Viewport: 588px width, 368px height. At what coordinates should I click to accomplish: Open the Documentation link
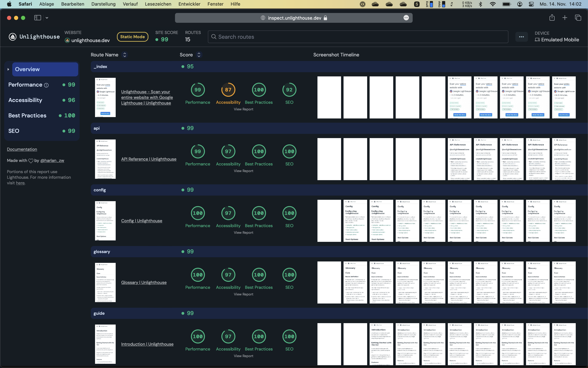tap(22, 149)
